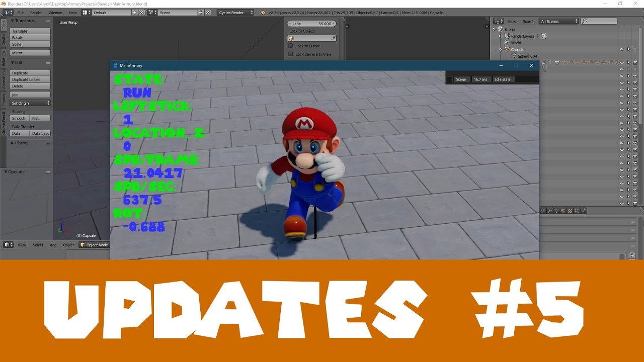644x362 pixels.
Task: Click the World globe icon
Action: point(507,43)
